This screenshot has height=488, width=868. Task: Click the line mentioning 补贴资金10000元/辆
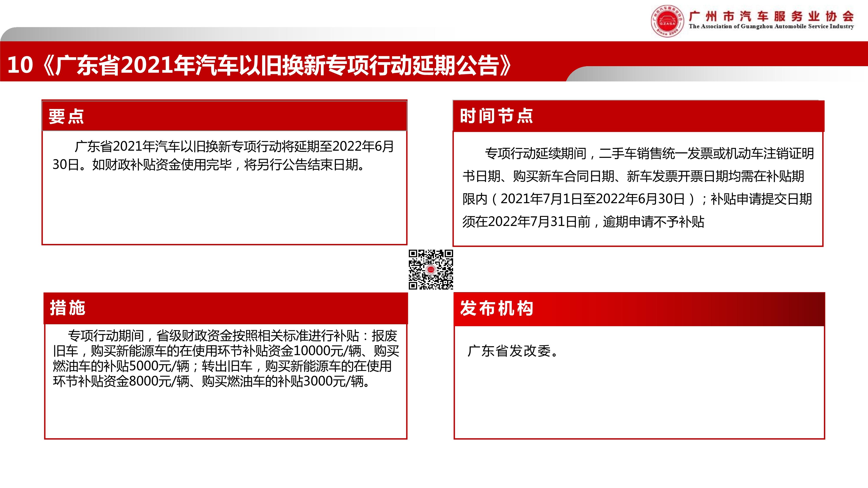tap(226, 351)
